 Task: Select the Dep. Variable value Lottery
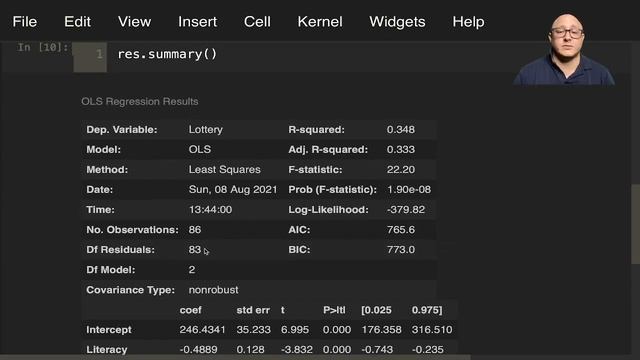coord(206,130)
